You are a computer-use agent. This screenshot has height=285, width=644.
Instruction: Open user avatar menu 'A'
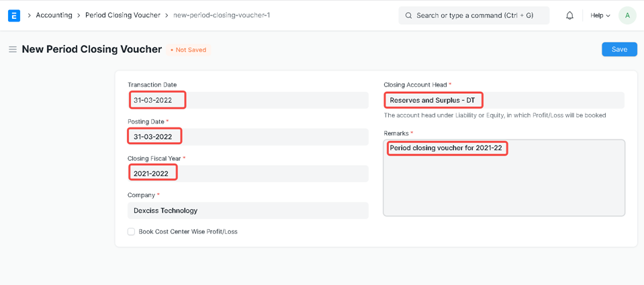[x=627, y=15]
